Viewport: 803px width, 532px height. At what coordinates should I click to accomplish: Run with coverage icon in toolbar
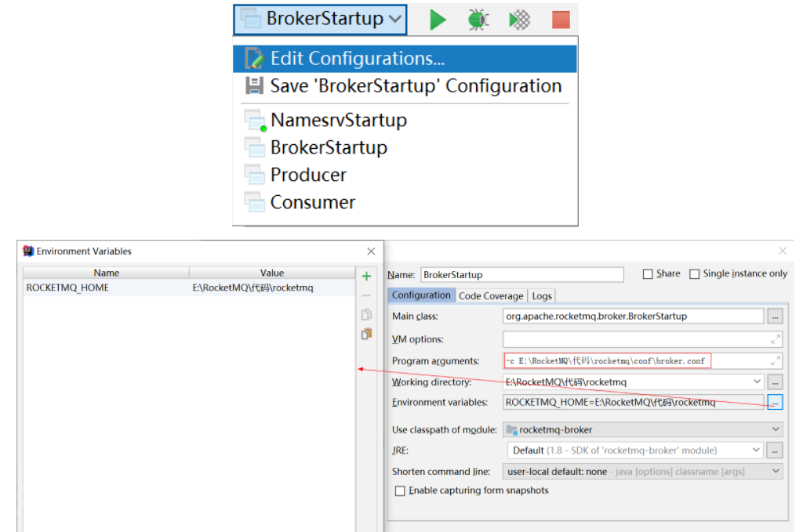point(519,20)
